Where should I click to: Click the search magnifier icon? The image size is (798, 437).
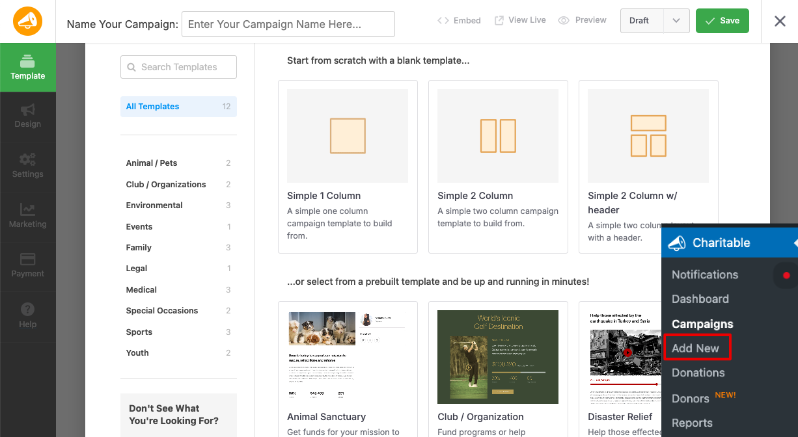click(131, 67)
